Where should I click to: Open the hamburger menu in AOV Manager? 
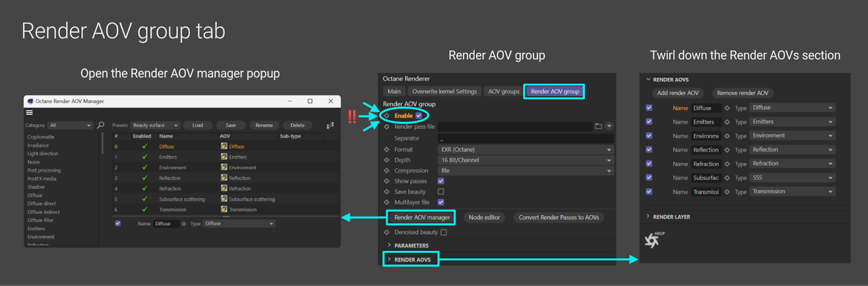[29, 113]
